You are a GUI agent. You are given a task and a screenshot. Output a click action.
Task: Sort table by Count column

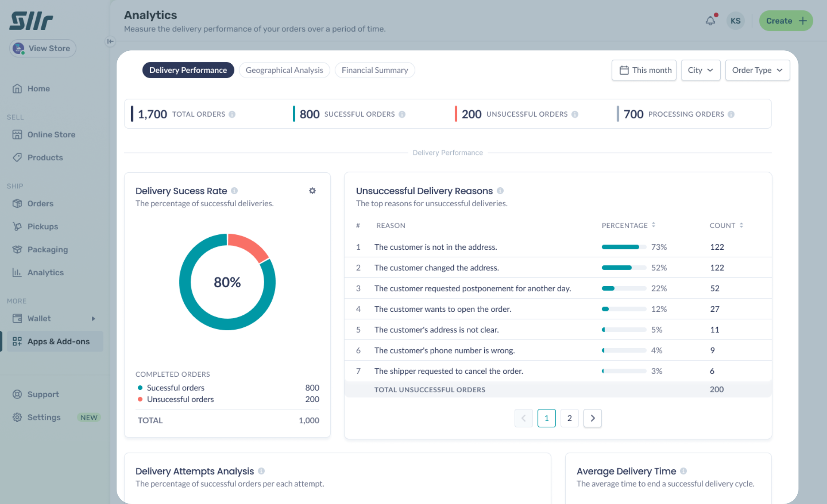741,225
